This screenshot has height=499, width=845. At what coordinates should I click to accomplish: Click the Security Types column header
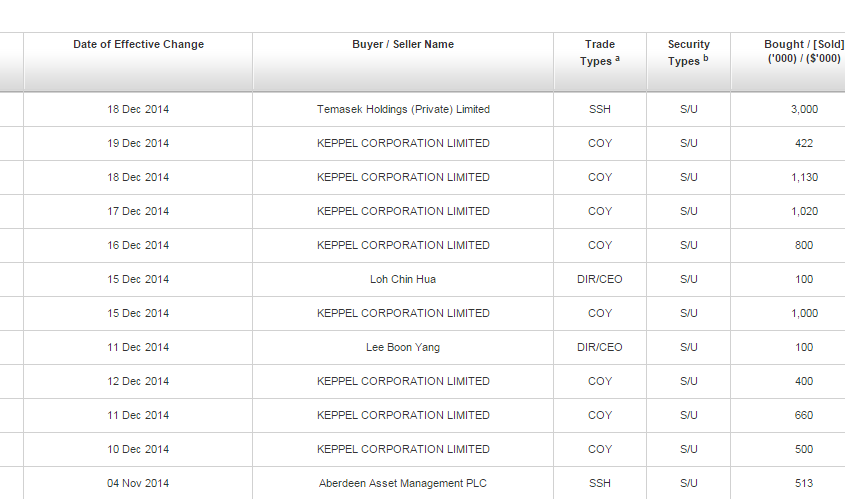[x=688, y=52]
